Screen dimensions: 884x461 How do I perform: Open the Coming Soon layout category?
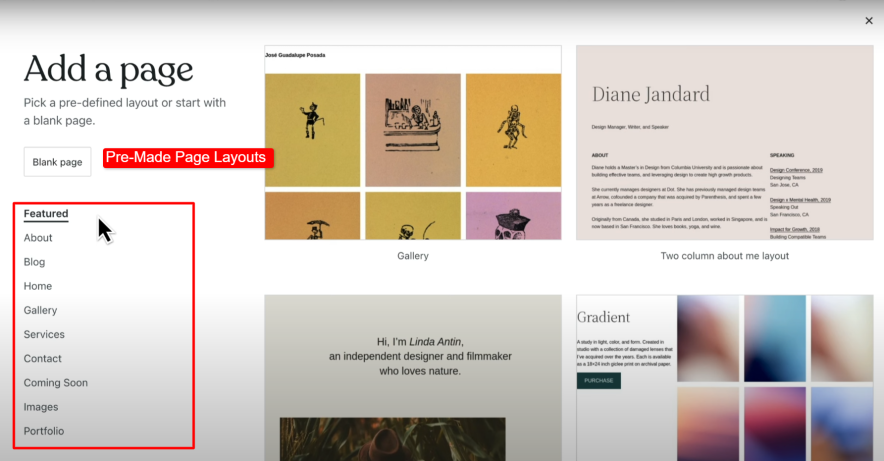(x=56, y=383)
